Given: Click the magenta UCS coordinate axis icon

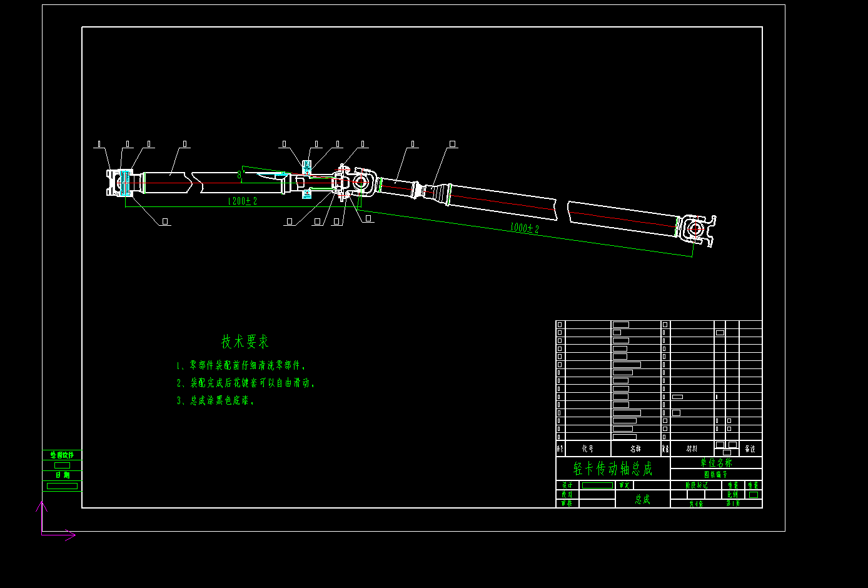Looking at the screenshot, I should coord(57,520).
